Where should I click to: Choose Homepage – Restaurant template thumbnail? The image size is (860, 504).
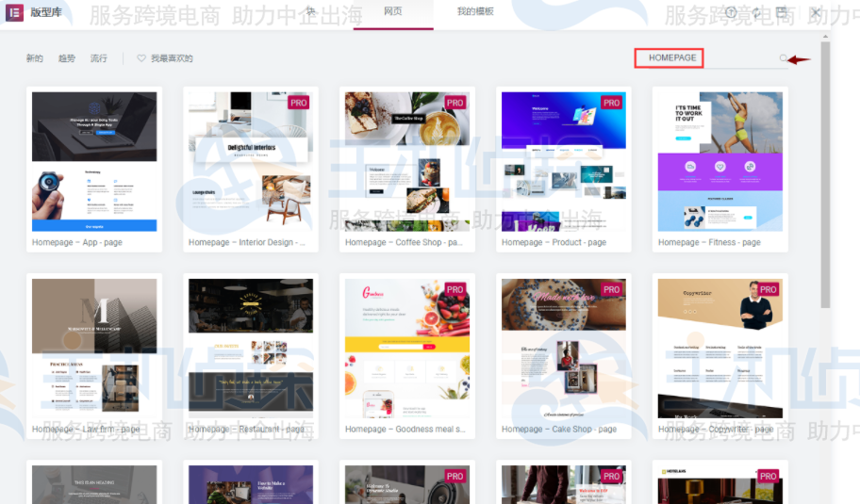(x=251, y=346)
